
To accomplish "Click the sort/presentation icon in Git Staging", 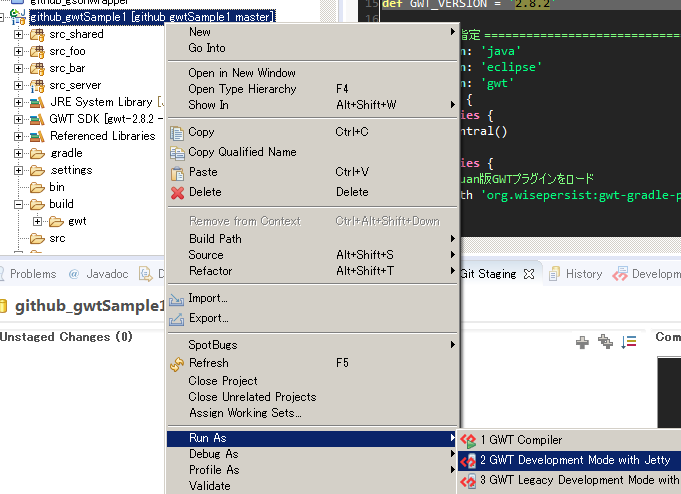I will (x=628, y=342).
